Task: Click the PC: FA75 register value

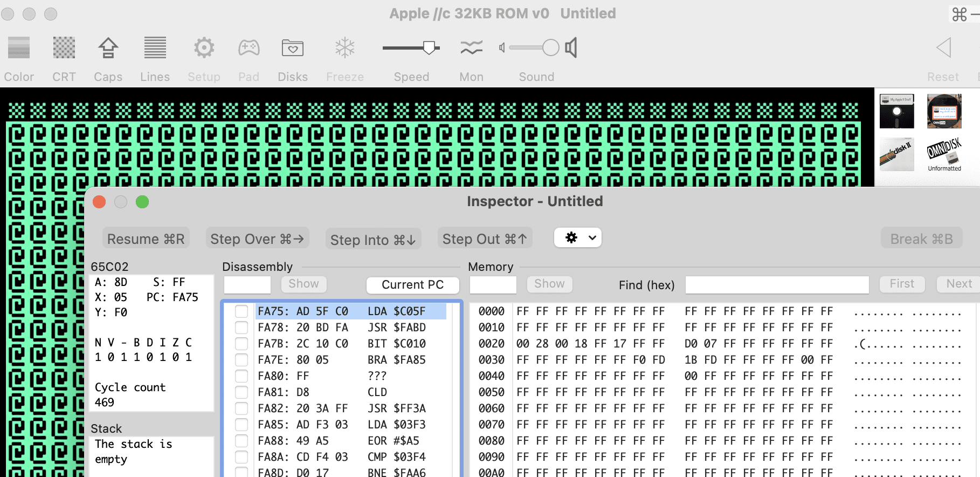Action: [172, 297]
